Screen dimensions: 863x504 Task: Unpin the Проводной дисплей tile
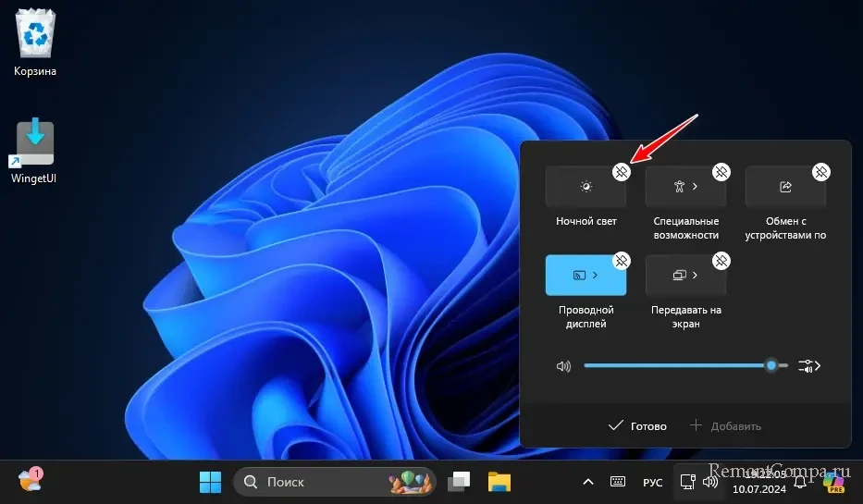coord(622,261)
